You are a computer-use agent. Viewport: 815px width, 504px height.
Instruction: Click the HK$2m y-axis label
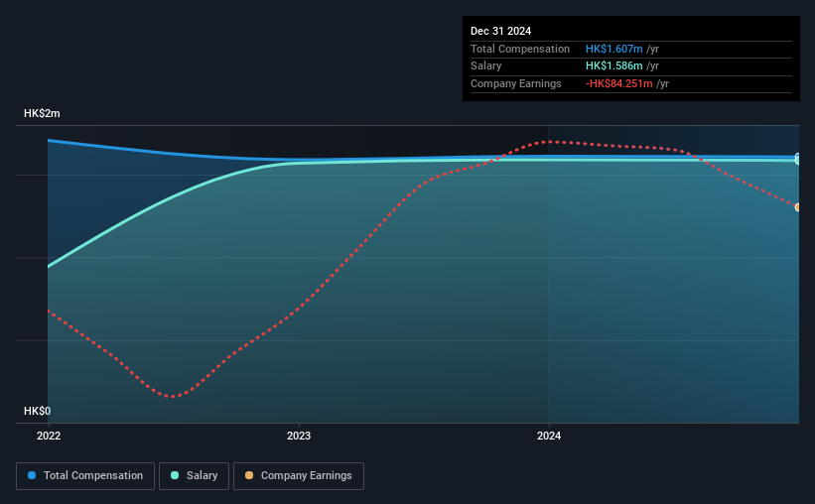point(42,113)
